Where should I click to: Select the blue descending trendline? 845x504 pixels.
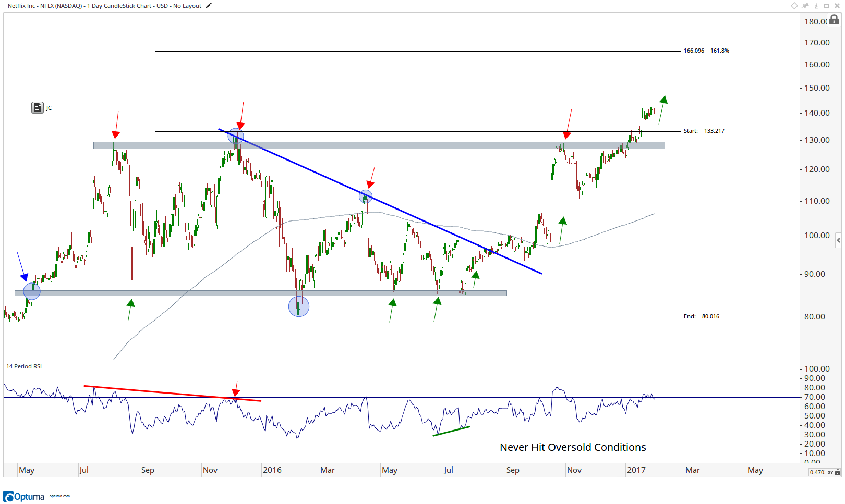(380, 201)
